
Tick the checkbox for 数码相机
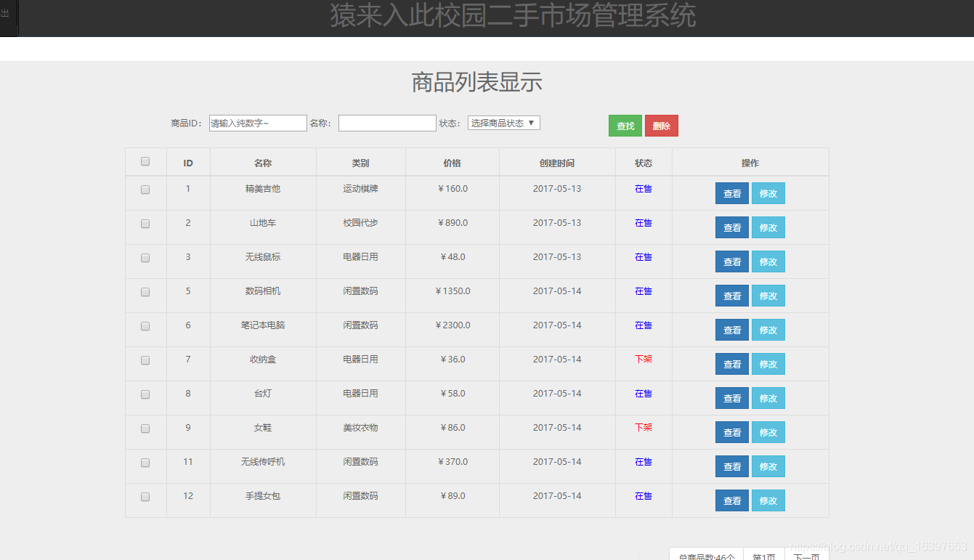click(145, 292)
